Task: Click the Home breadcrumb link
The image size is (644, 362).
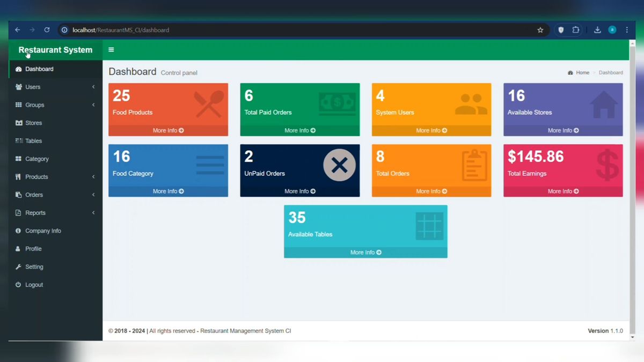Action: click(582, 72)
